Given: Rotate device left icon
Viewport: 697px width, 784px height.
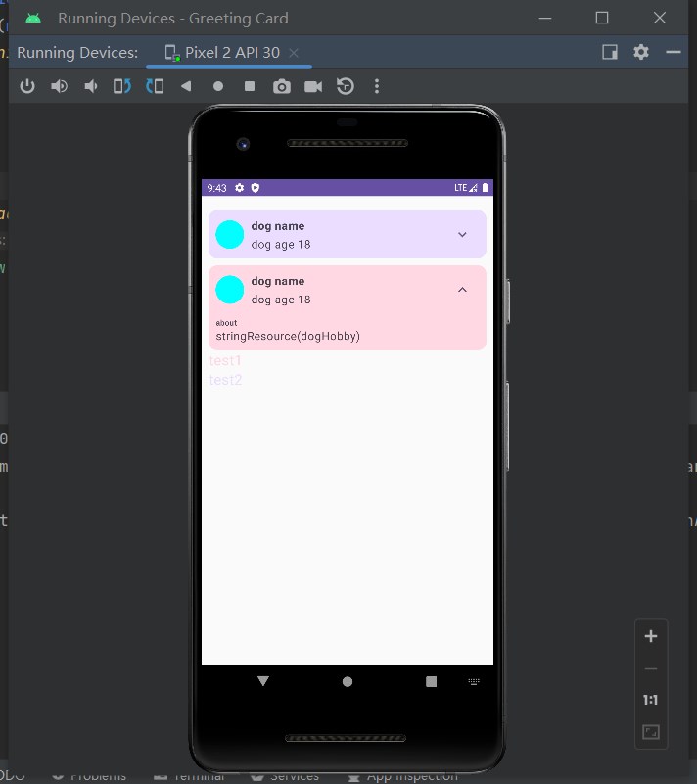Looking at the screenshot, I should coord(122,86).
